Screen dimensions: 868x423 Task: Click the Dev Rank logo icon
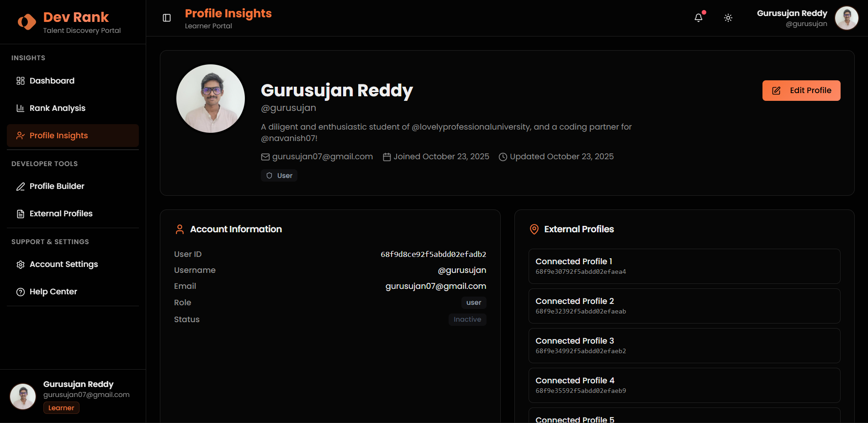click(x=26, y=22)
